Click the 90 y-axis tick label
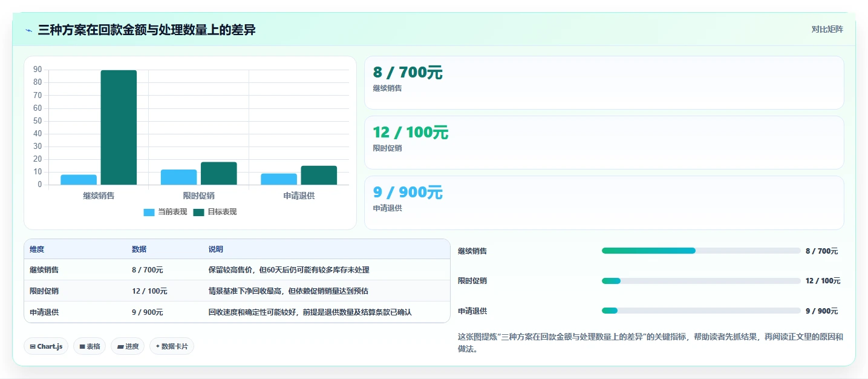 point(38,70)
